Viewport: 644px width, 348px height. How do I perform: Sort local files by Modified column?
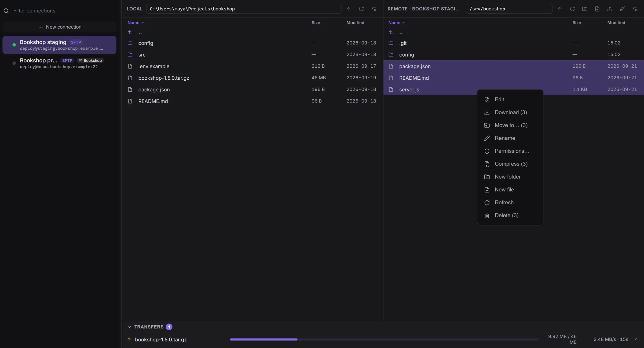355,23
